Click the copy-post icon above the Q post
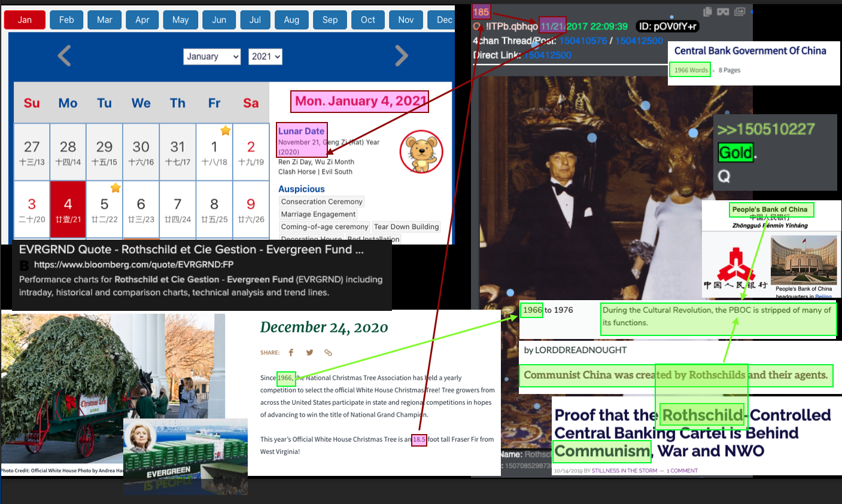The width and height of the screenshot is (842, 504). point(708,11)
